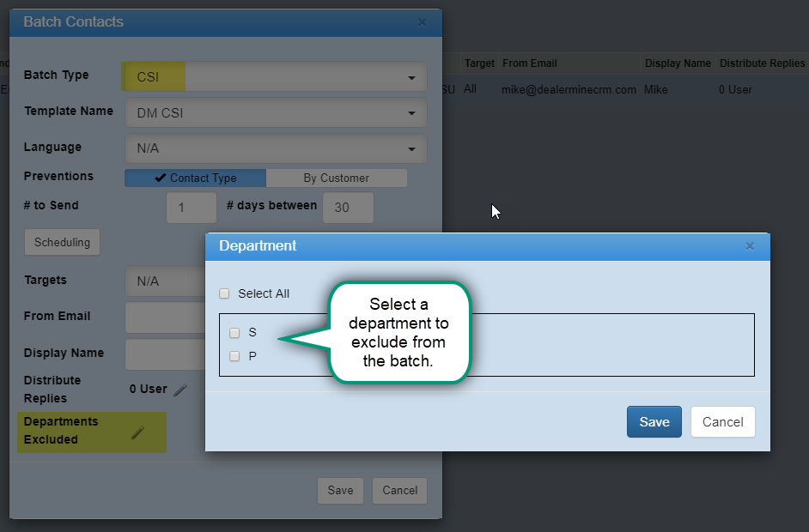The image size is (809, 532).
Task: Switch Preventions to Contact Type
Action: pos(195,178)
